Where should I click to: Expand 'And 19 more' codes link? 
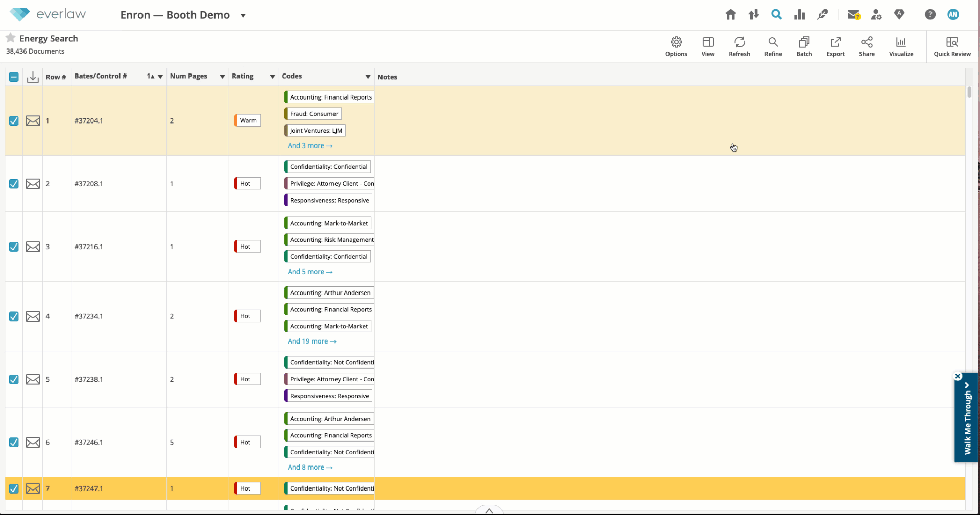click(x=312, y=341)
